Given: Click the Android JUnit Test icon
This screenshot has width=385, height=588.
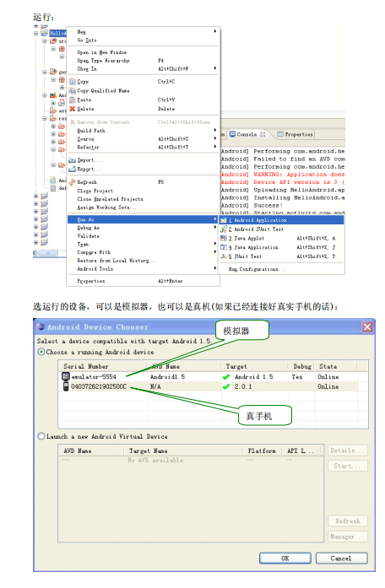Looking at the screenshot, I should pyautogui.click(x=224, y=229).
